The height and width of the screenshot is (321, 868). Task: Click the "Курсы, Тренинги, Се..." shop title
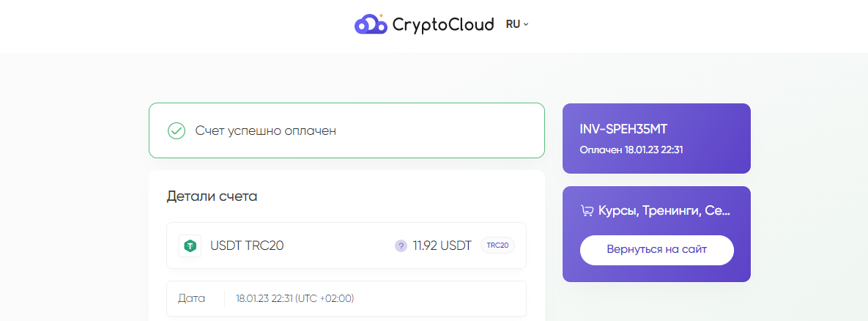[x=664, y=211]
